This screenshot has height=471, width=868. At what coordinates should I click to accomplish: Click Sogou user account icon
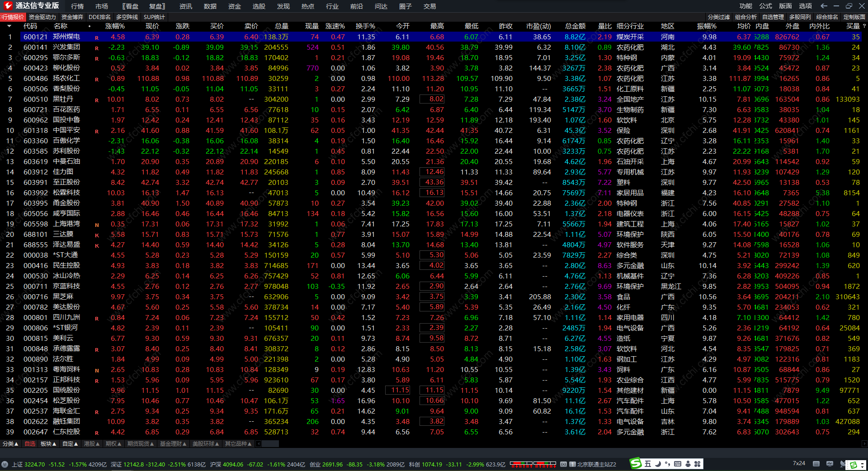click(x=688, y=464)
